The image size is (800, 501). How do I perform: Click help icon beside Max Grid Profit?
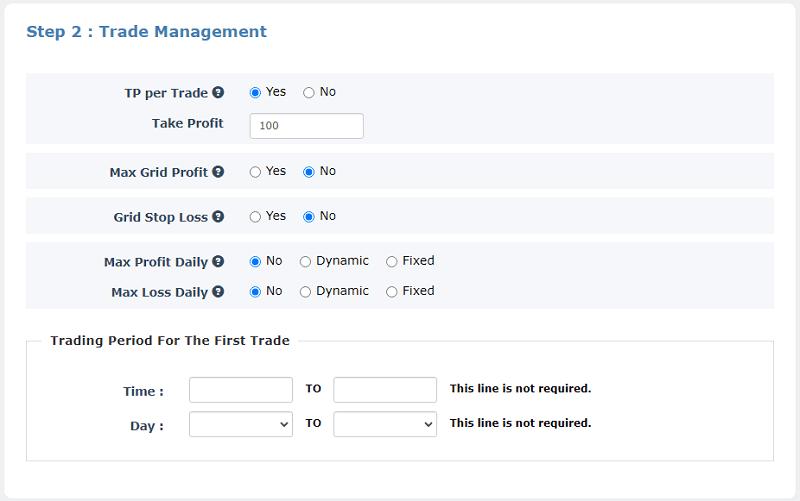(x=219, y=172)
